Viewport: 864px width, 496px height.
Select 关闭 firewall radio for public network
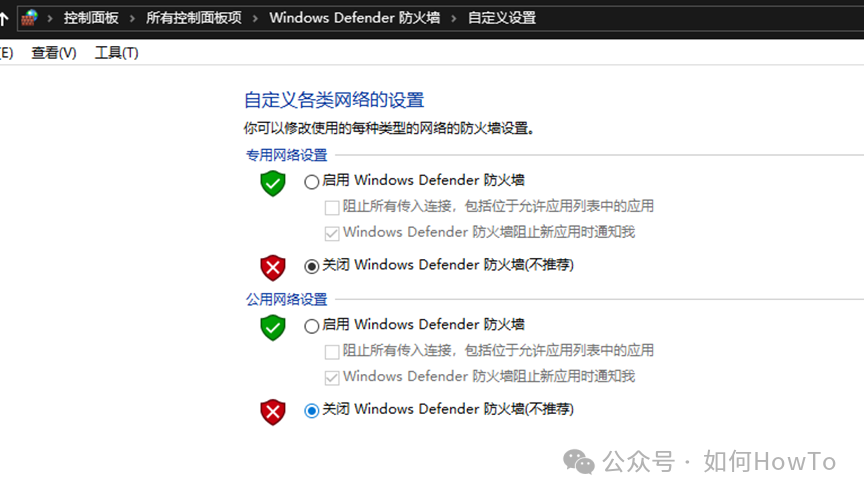tap(311, 411)
